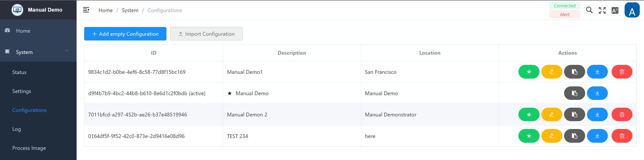Set Manual Demon 2 as active configuration
Screen dimensions: 644x160
tap(528, 115)
